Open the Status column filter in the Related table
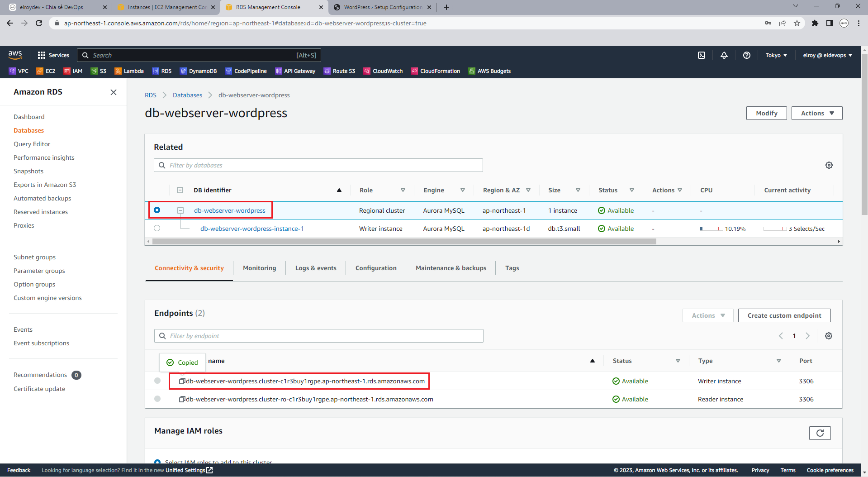The image size is (868, 477). click(x=632, y=190)
